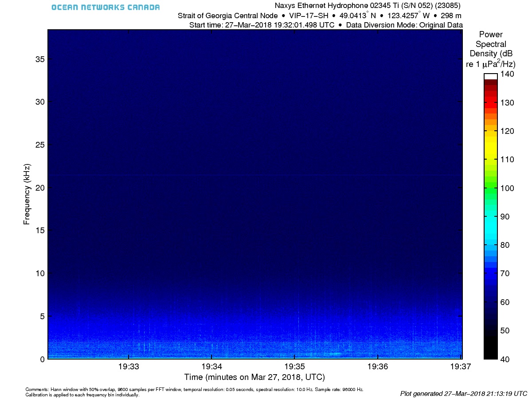Click the colorbar label 120

pos(507,131)
